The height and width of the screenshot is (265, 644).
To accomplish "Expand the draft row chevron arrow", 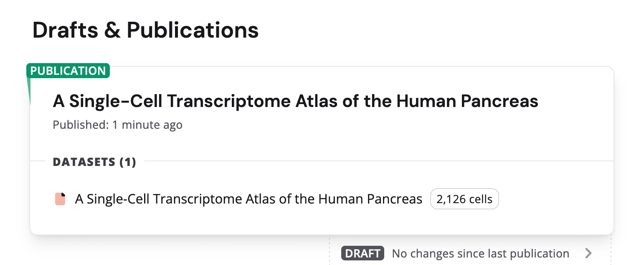I will click(588, 253).
